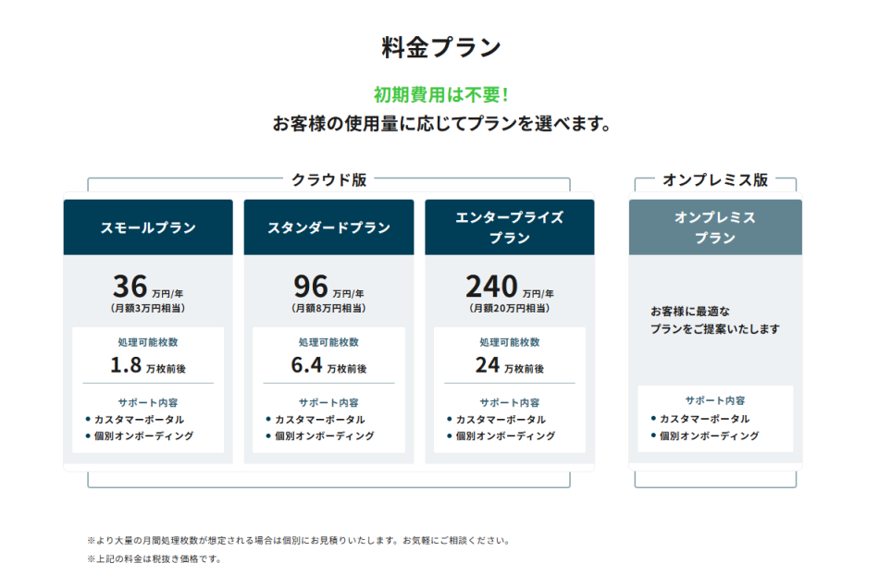Image resolution: width=879 pixels, height=588 pixels.
Task: Click the クラウド版 section label
Action: point(328,179)
